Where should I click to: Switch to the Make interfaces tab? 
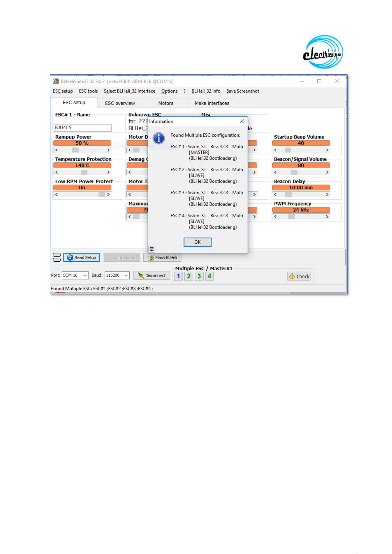[212, 103]
